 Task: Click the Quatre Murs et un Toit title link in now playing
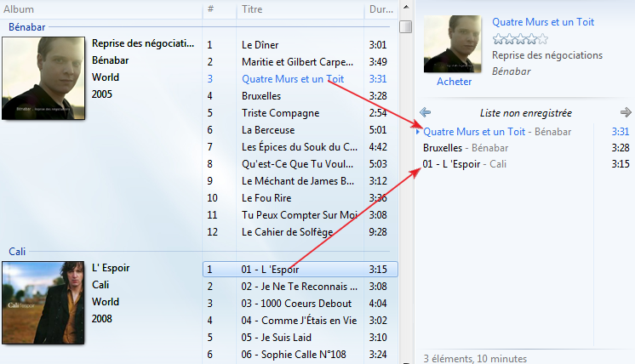pos(543,22)
